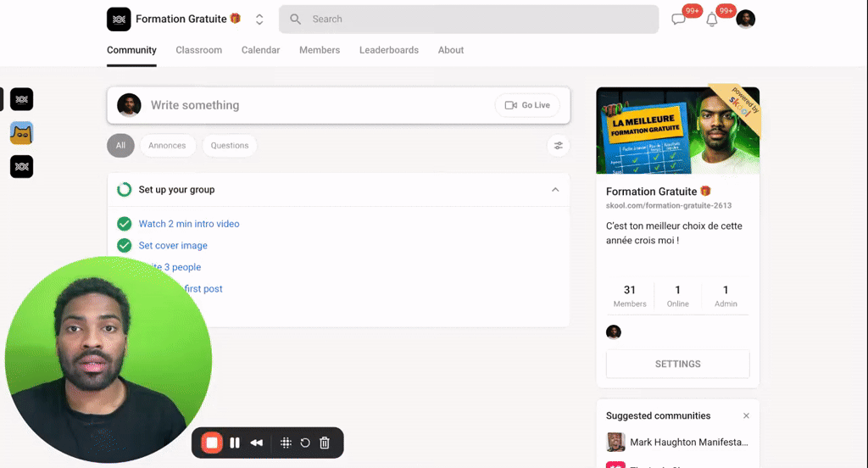868x468 pixels.
Task: Select the bottom black group icon in sidebar
Action: [21, 167]
